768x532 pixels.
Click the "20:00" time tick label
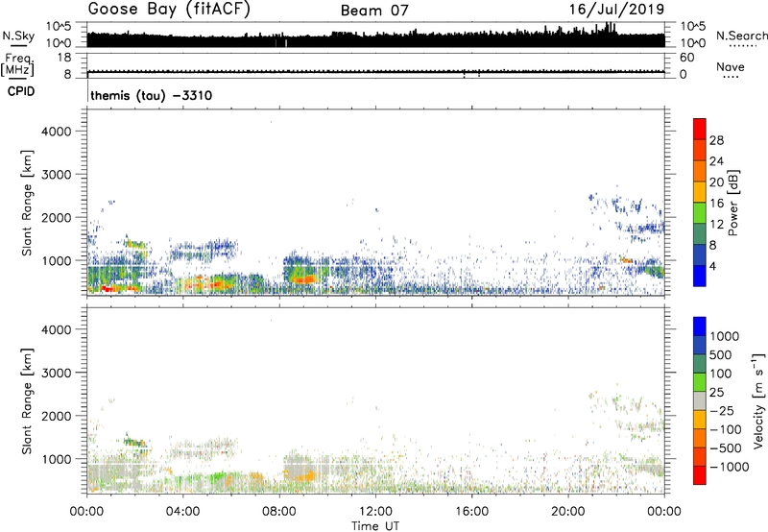click(x=568, y=512)
